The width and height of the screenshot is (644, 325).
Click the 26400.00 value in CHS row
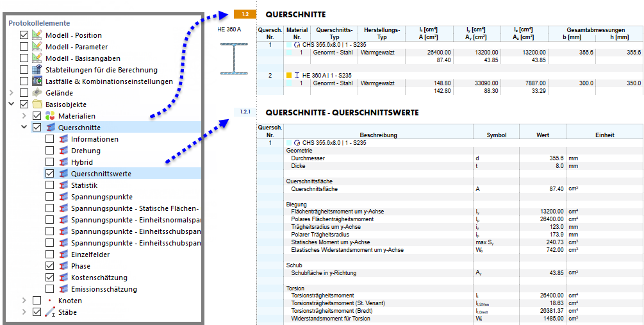click(439, 53)
